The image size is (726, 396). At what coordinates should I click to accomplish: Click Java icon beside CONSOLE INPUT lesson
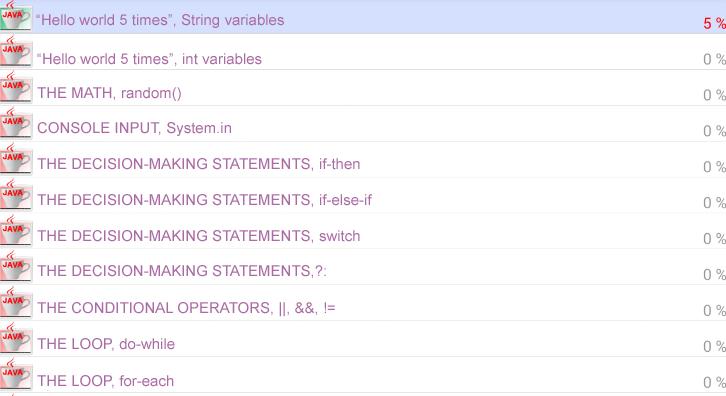point(16,124)
